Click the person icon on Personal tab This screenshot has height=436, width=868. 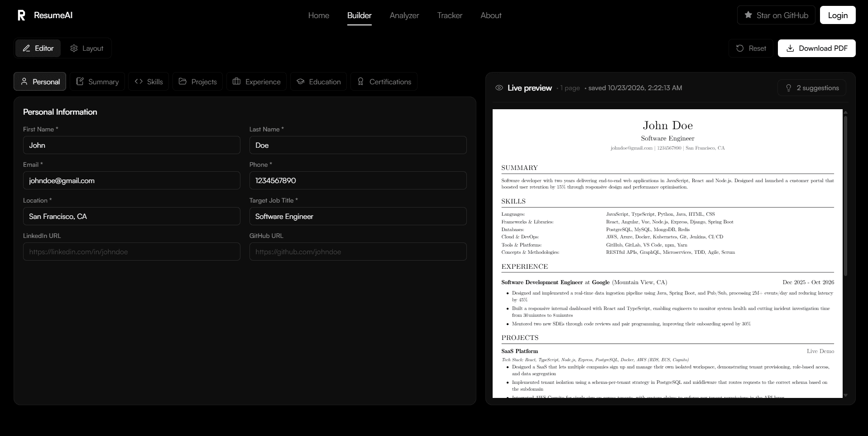click(x=24, y=82)
